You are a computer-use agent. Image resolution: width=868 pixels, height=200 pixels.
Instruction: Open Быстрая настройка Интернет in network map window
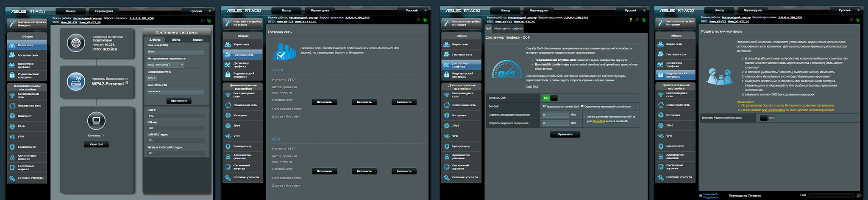point(27,24)
